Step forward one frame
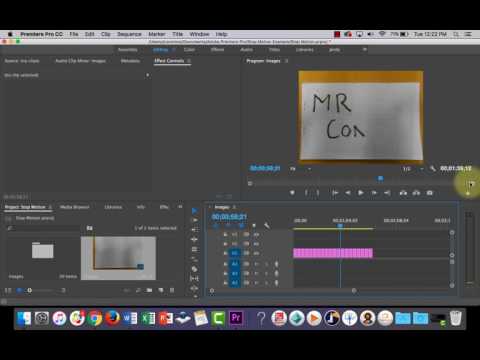480x360 pixels. pos(374,193)
